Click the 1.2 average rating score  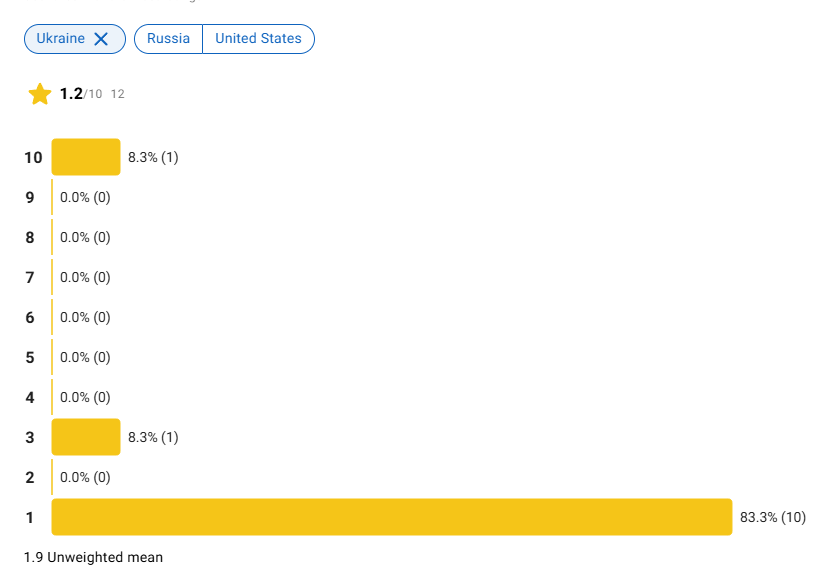click(x=71, y=93)
